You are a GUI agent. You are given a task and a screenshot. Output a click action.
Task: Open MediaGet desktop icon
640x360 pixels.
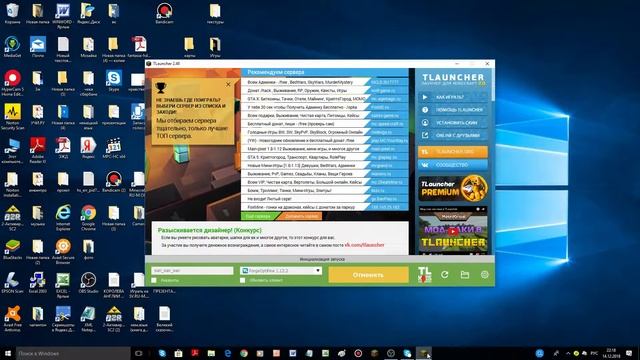coord(13,47)
